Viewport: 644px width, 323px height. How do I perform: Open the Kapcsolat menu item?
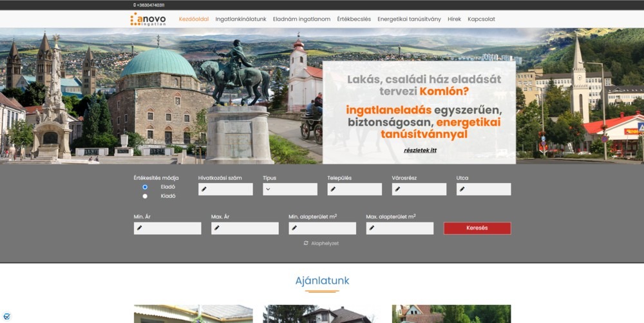pyautogui.click(x=481, y=19)
